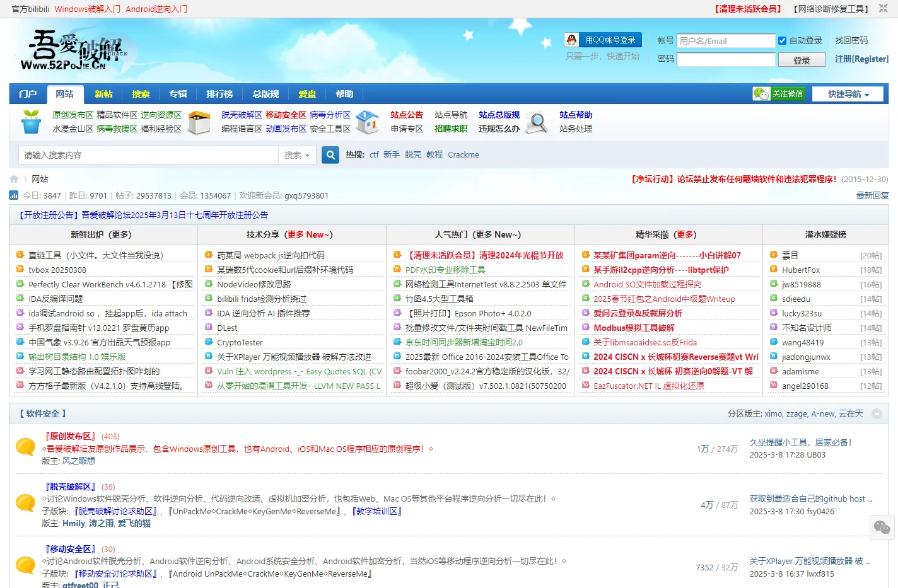Click the QQ penguin login icon
The width and height of the screenshot is (898, 588).
(571, 40)
